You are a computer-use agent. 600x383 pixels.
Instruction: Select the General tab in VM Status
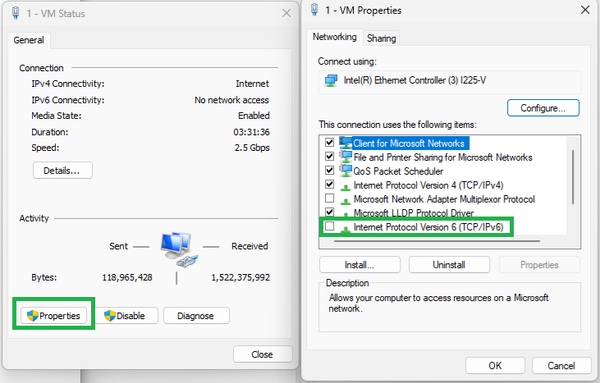tap(29, 40)
